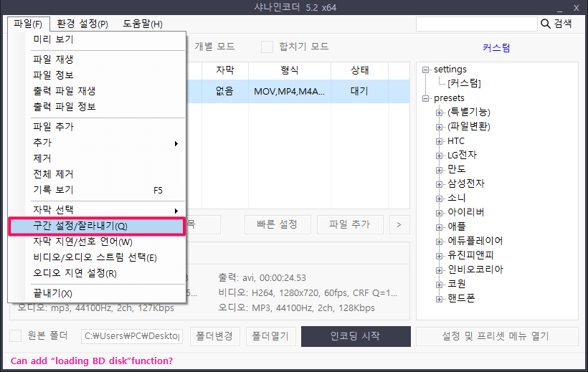Screen dimensions: 588x372
Task: Click the search magnifier icon
Action: pyautogui.click(x=546, y=24)
